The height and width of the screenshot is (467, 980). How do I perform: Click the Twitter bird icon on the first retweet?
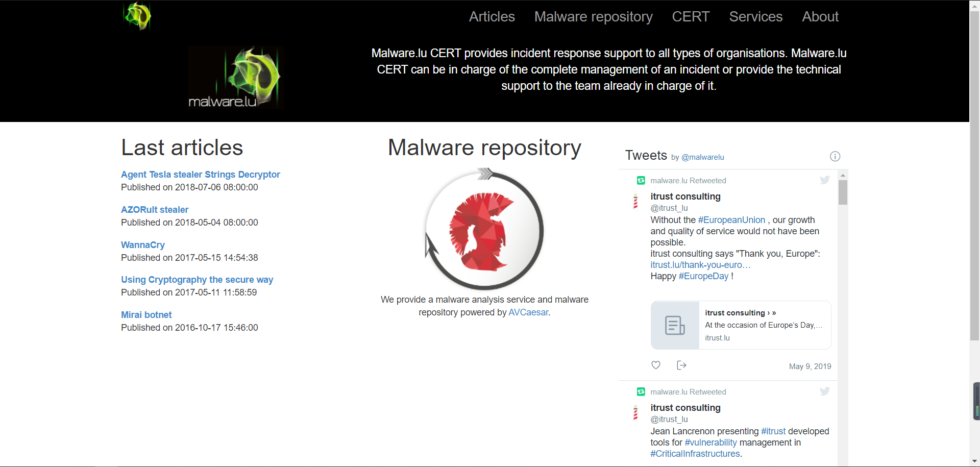point(824,180)
